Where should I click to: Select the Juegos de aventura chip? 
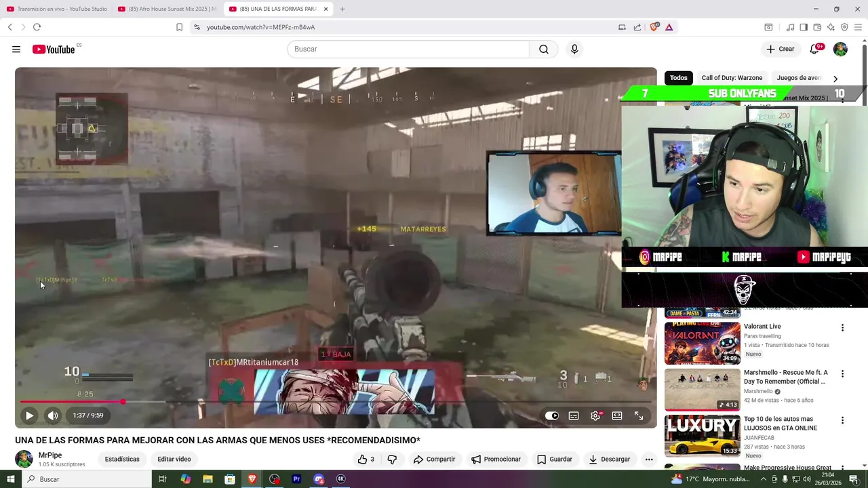(x=799, y=78)
